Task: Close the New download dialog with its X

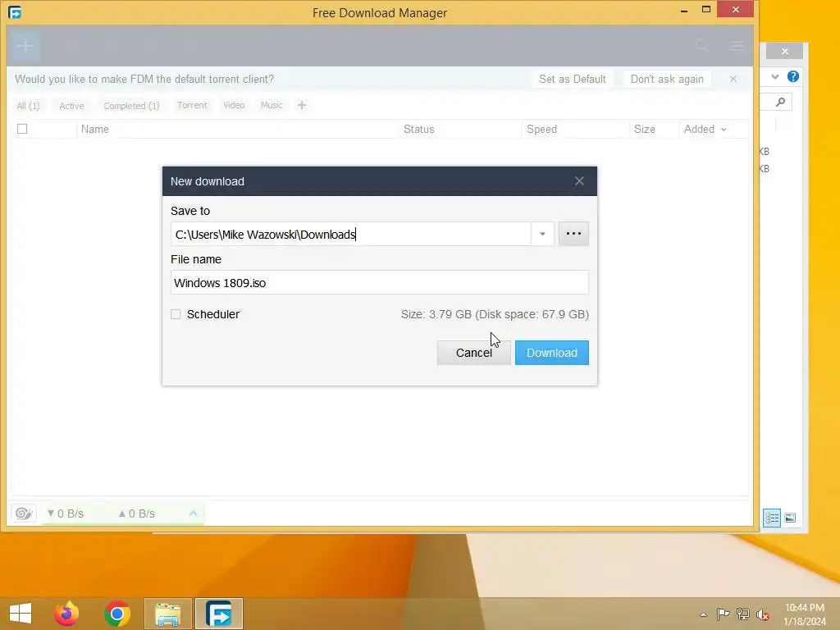Action: [579, 181]
